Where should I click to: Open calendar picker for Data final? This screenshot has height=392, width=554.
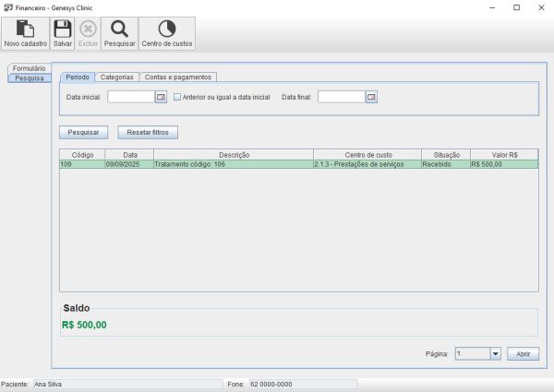(371, 96)
